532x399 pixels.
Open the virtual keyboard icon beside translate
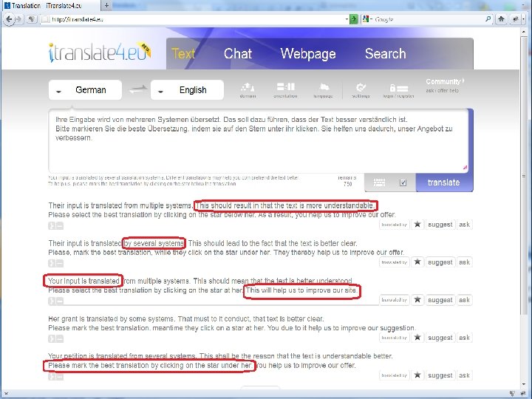tap(379, 183)
